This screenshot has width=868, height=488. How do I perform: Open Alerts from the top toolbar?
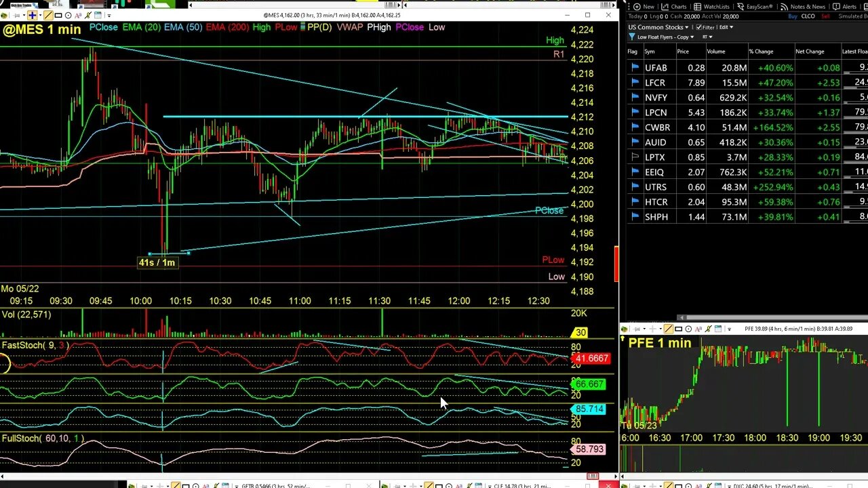point(844,7)
